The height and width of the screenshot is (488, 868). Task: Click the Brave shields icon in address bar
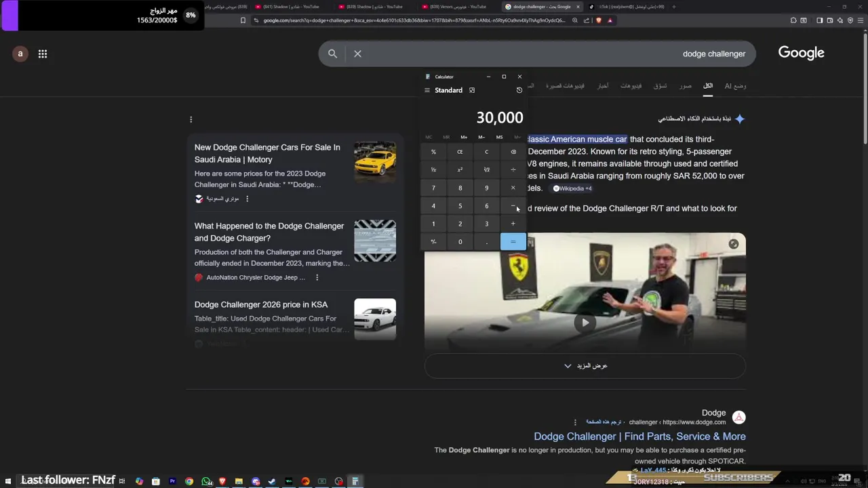[598, 20]
